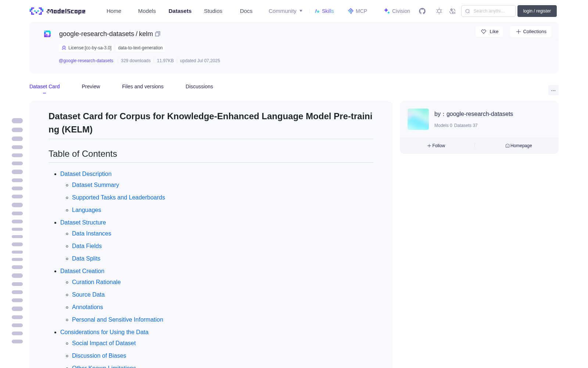The width and height of the screenshot is (588, 368).
Task: Click the license badge icon
Action: pyautogui.click(x=64, y=48)
